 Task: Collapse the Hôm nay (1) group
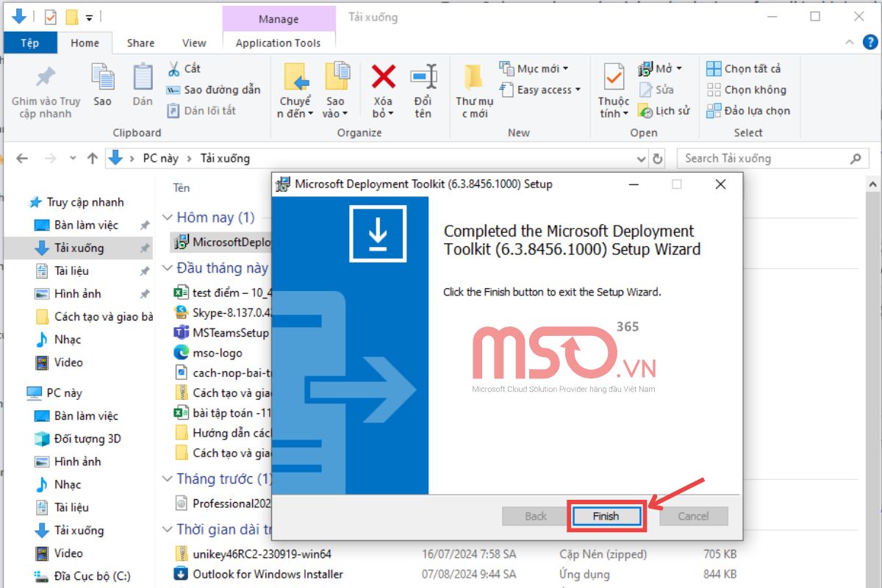[x=168, y=218]
